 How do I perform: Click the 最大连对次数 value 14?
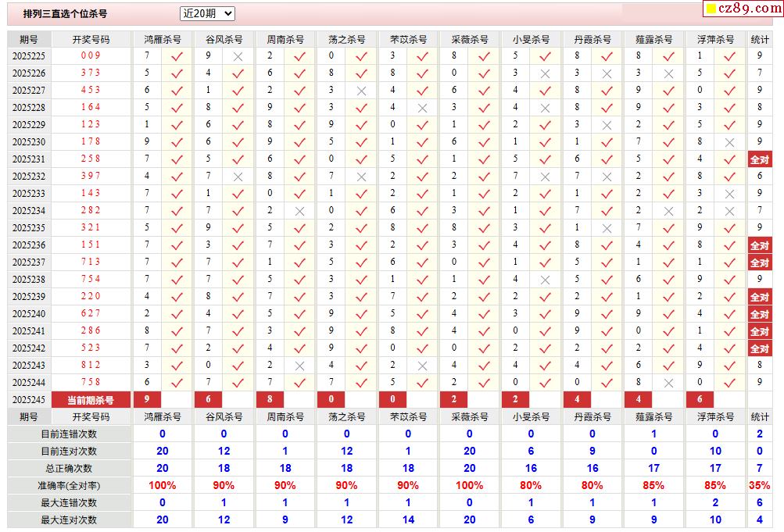coord(408,520)
